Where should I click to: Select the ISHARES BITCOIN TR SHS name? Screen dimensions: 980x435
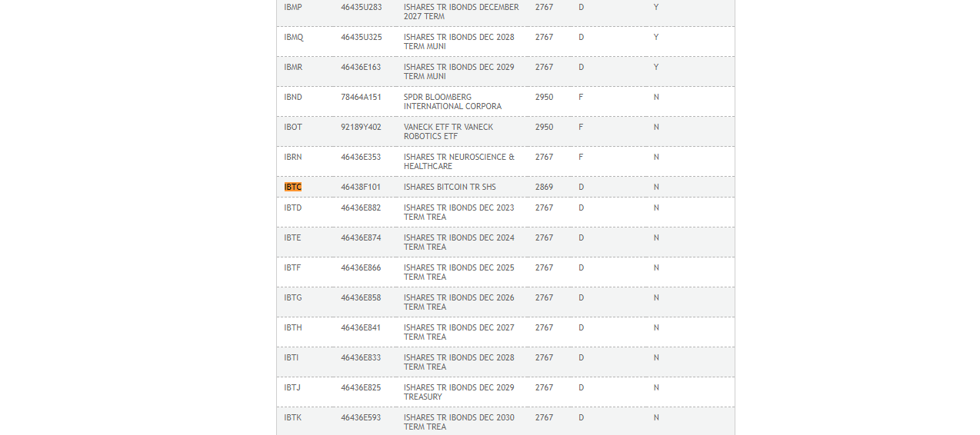coord(450,187)
